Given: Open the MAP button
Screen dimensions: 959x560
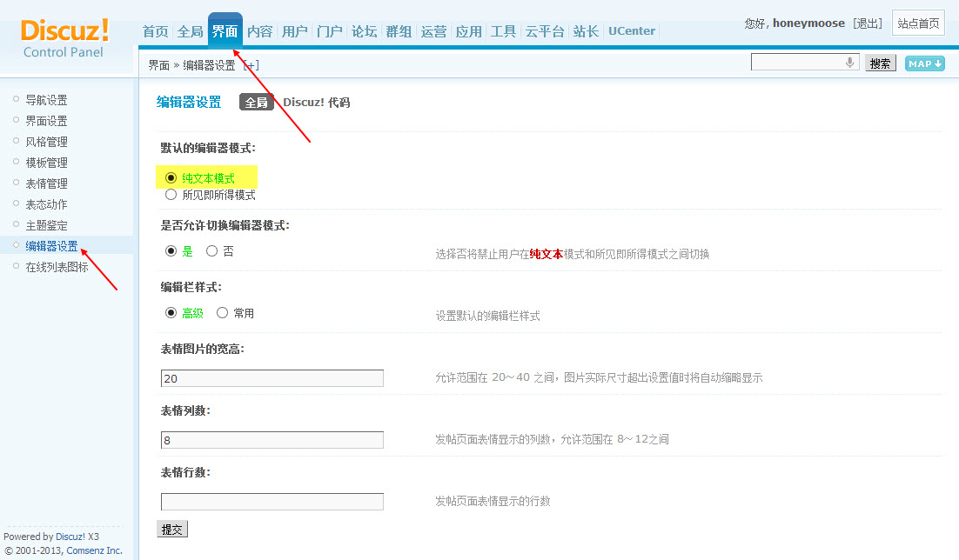Looking at the screenshot, I should pyautogui.click(x=925, y=63).
